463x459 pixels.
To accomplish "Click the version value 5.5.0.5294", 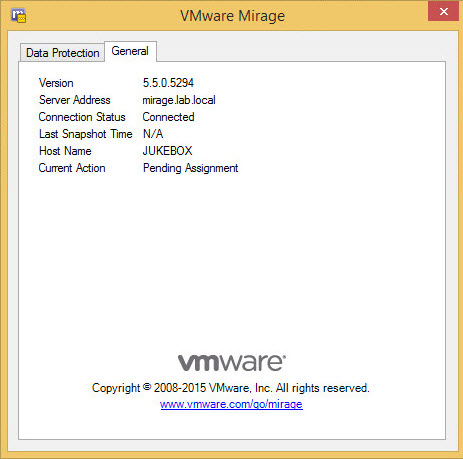I will 168,83.
